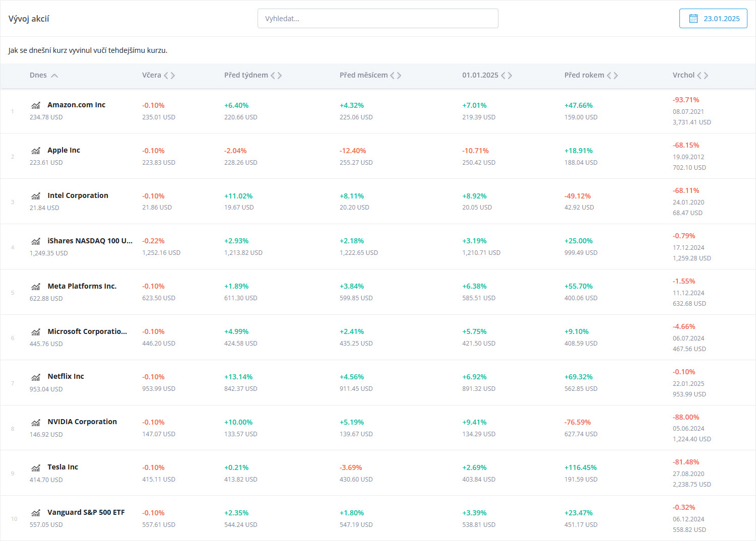756x541 pixels.
Task: Select Netflix +13.14% weekly change
Action: point(238,377)
